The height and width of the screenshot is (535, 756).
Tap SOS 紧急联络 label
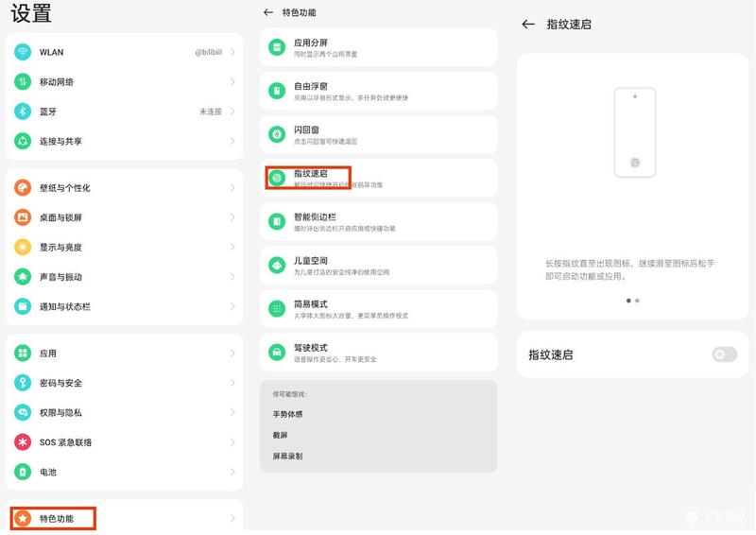pos(65,442)
